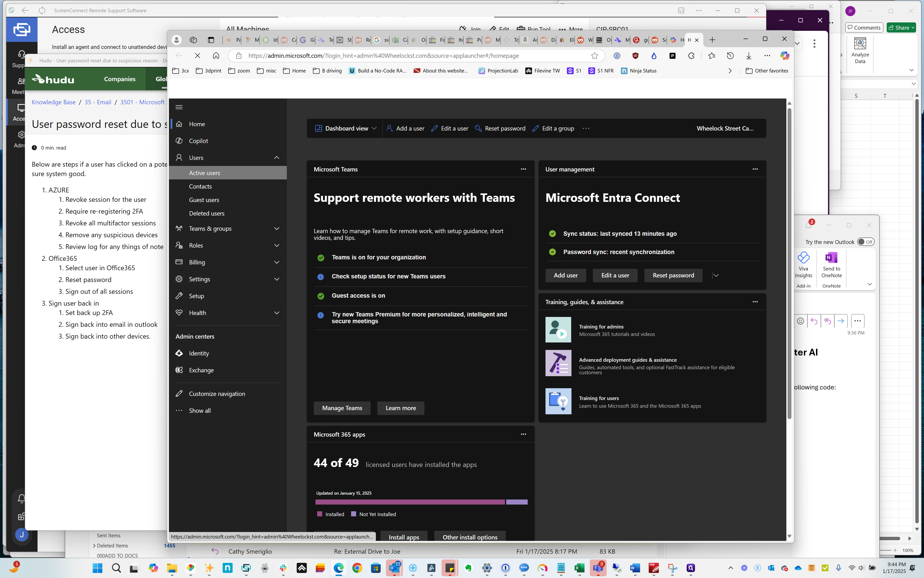Open Excel from the Windows taskbar
924x578 pixels.
tap(579, 568)
